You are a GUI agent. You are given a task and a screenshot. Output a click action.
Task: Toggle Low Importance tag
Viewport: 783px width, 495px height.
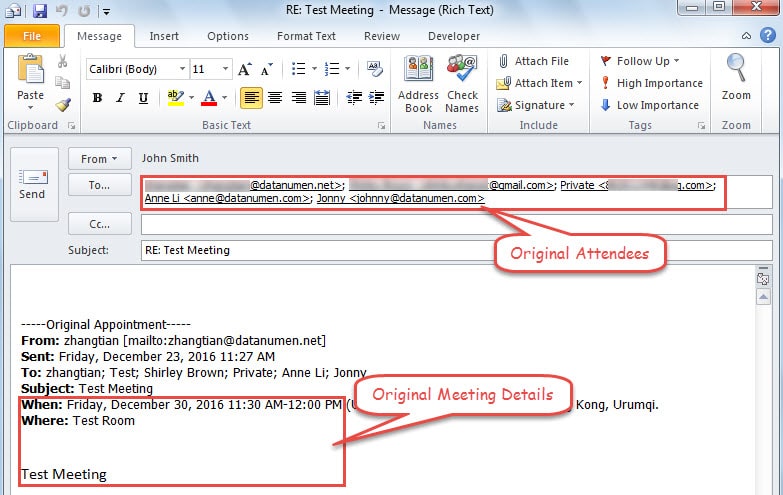click(649, 105)
